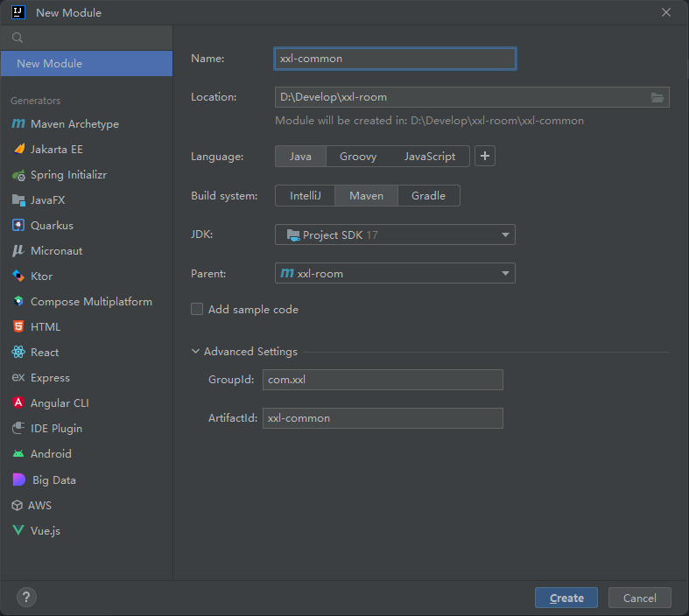Browse for location using folder icon
The image size is (689, 616).
pos(657,97)
